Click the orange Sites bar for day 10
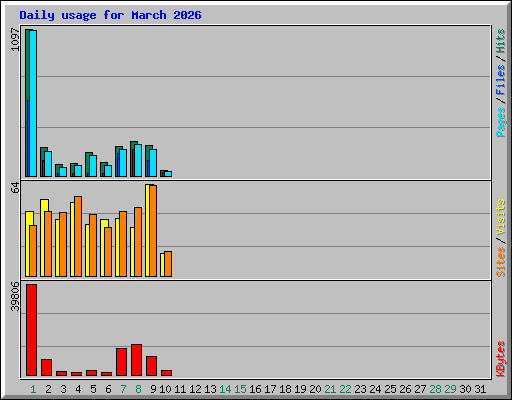Viewport: 512px width, 400px height. pyautogui.click(x=168, y=264)
